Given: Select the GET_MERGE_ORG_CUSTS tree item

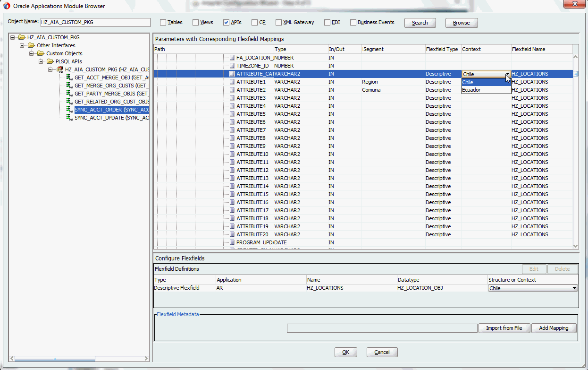Looking at the screenshot, I should (112, 86).
